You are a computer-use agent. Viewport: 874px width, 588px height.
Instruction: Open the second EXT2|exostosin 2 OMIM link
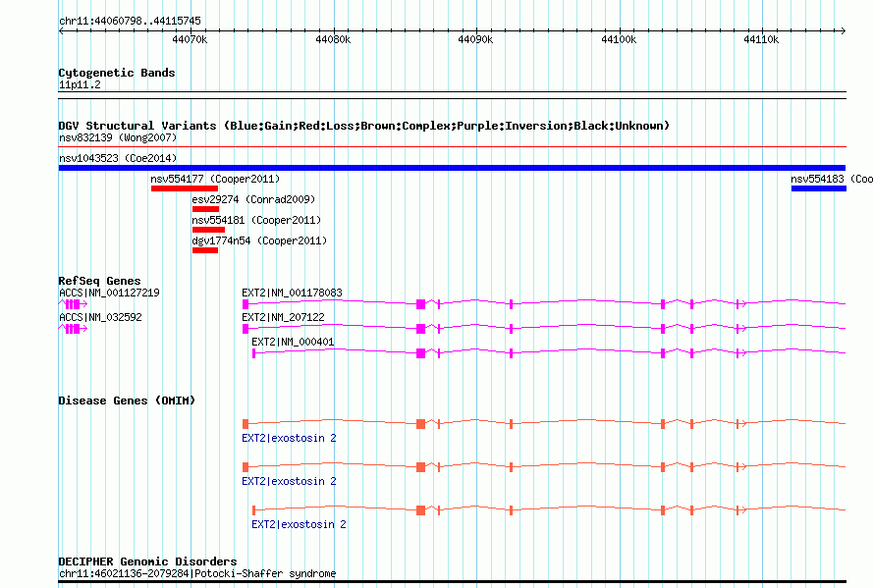click(289, 481)
